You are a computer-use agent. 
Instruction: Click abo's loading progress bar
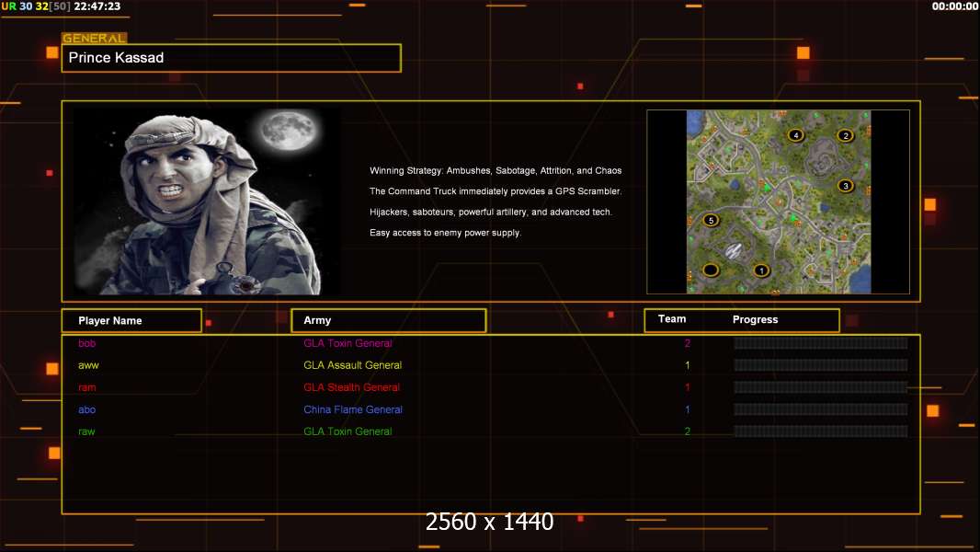821,409
